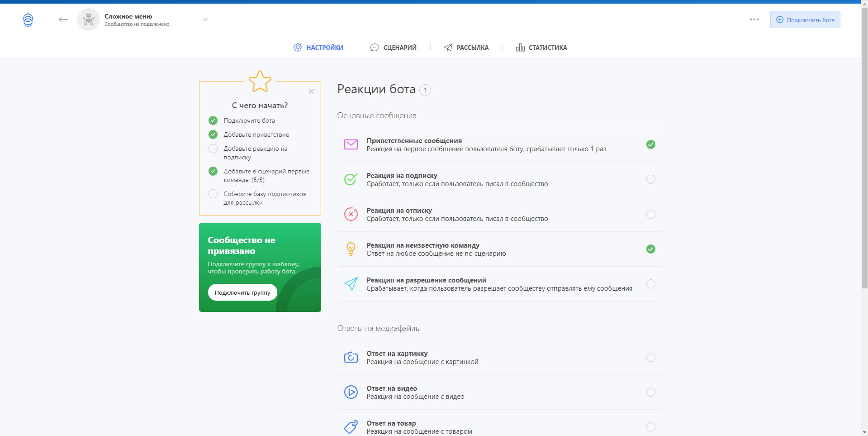Viewport: 868px width, 436px height.
Task: Open the help question mark beside Реакции бота
Action: tap(425, 90)
